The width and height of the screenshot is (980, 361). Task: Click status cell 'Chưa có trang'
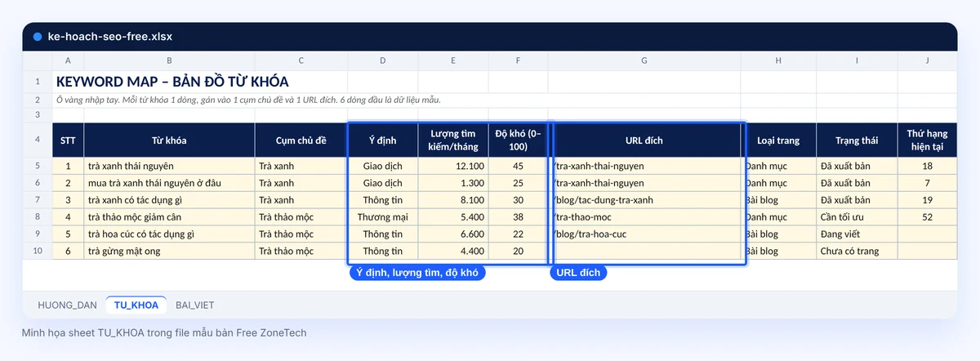pos(857,251)
